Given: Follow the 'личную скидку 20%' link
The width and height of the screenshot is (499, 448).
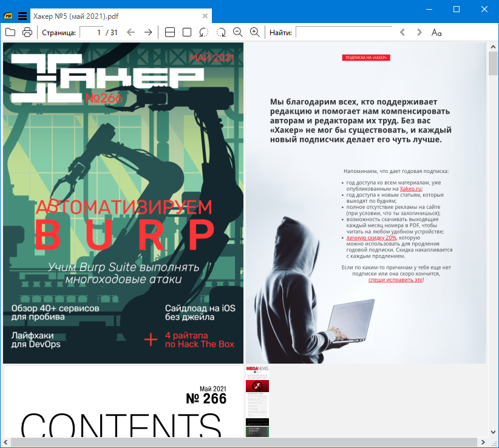Looking at the screenshot, I should click(371, 238).
